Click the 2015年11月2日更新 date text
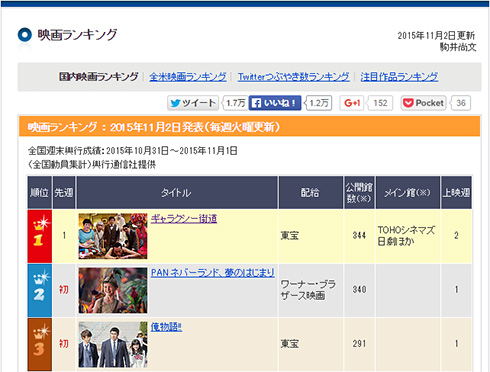Screen dimensions: 490x372 (x=436, y=36)
